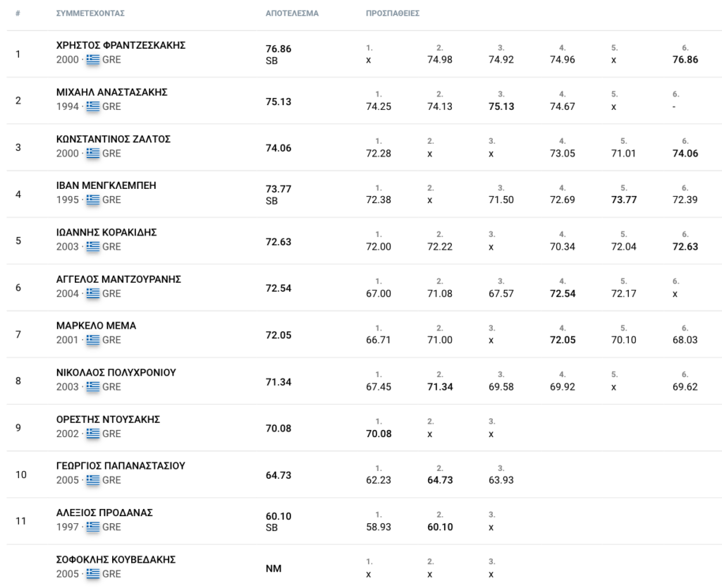Viewport: 722px width, 588px height.
Task: Select the 75.13 result of ΑΝΑΣΤΑΣΑΚΗΣ
Action: pyautogui.click(x=279, y=102)
